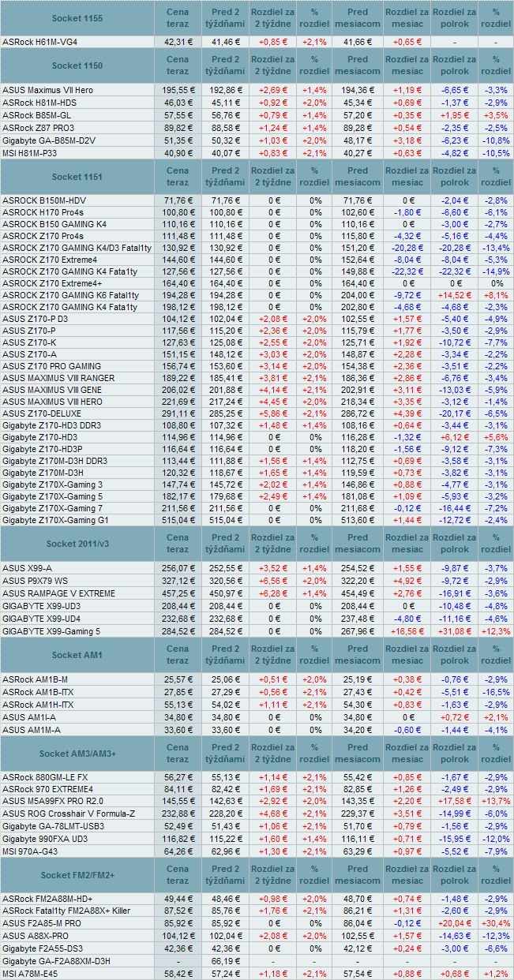Click ASUS ROG Crosshair V Formula-Z name
Image resolution: width=514 pixels, height=980 pixels.
[69, 814]
